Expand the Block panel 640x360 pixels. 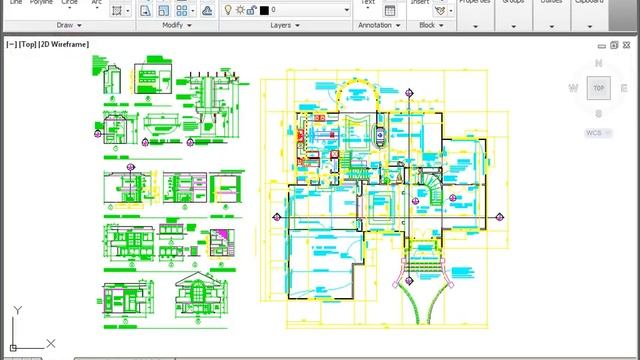(x=431, y=25)
